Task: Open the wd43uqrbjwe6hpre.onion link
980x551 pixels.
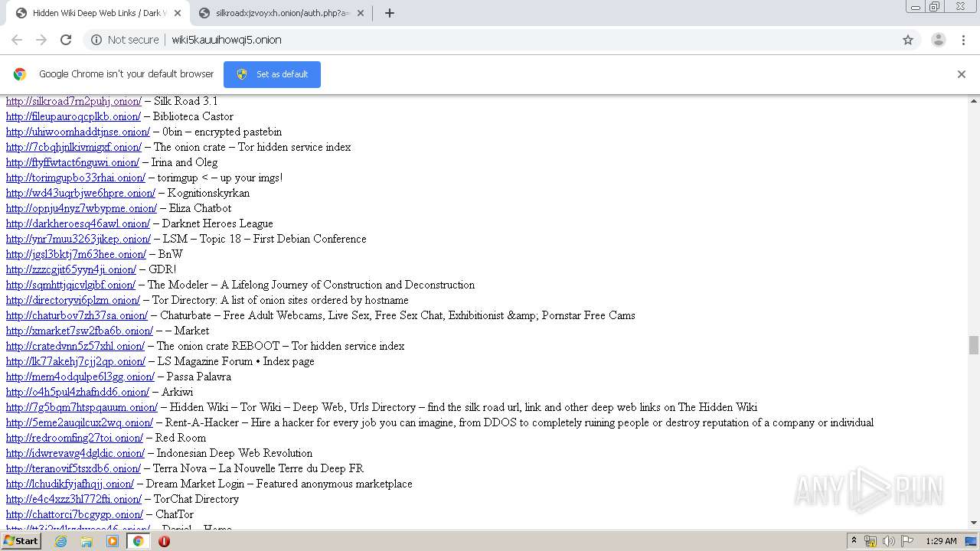Action: (80, 193)
